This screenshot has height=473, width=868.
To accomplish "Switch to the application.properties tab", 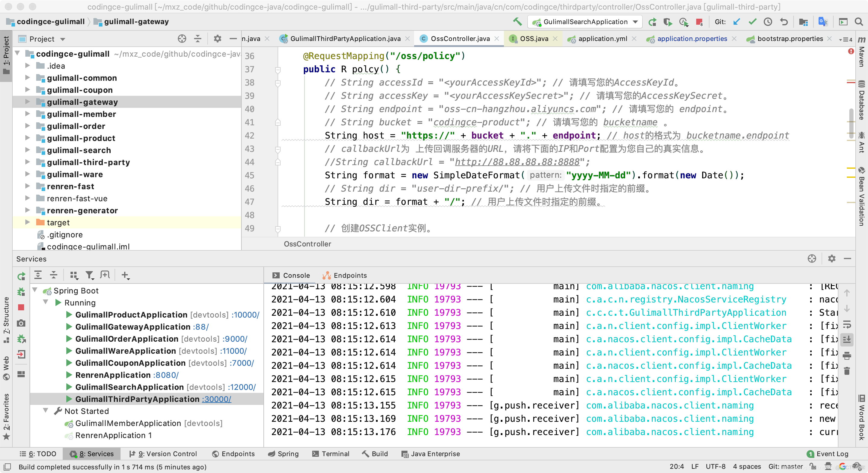I will 692,39.
